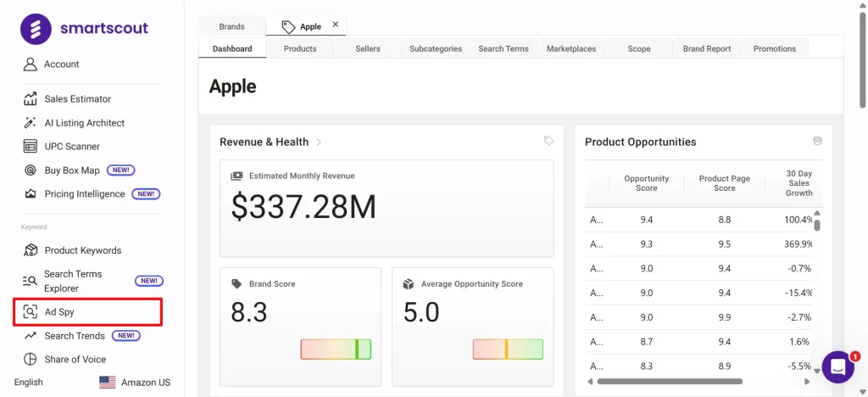The width and height of the screenshot is (868, 397).
Task: Click the -15.4% growth cell
Action: pos(798,293)
